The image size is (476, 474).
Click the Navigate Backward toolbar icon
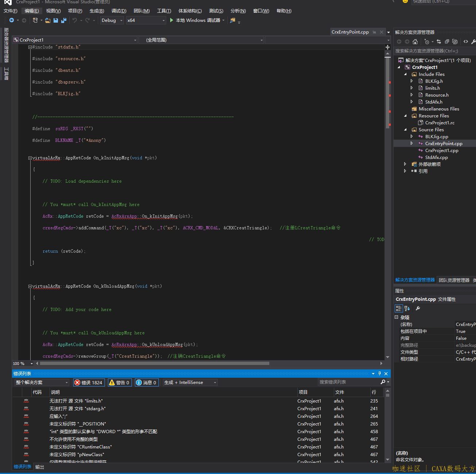(12, 20)
